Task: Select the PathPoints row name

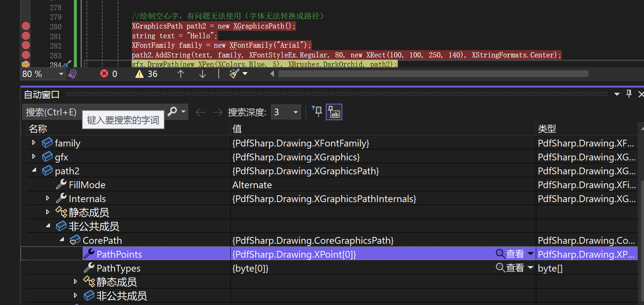Action: [x=119, y=254]
